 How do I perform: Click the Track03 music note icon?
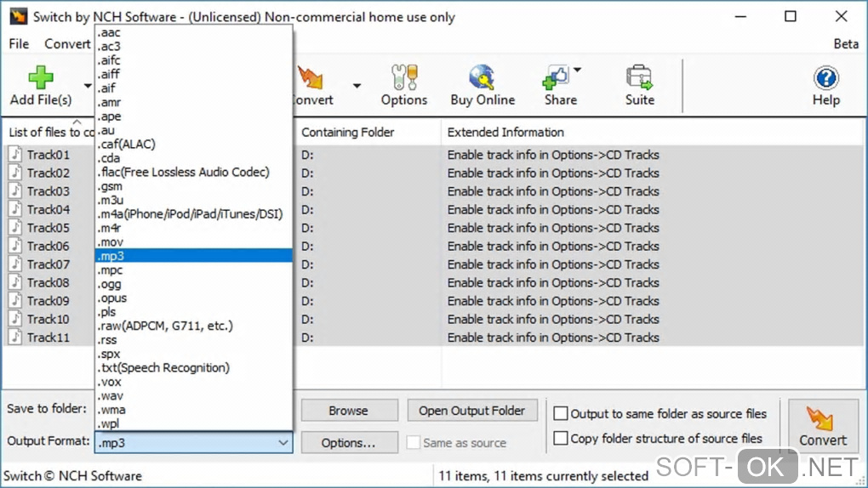point(15,191)
